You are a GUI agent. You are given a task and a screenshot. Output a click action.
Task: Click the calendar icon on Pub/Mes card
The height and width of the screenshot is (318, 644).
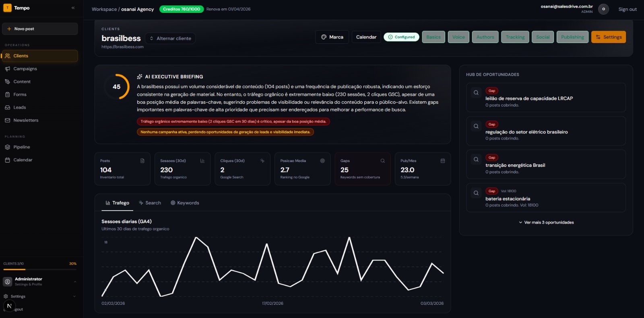pos(442,161)
